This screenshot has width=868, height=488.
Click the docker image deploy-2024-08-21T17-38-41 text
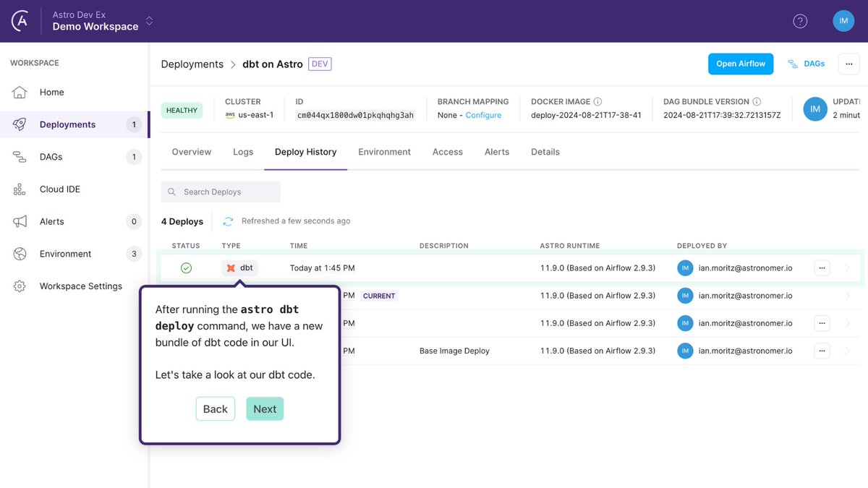(x=586, y=116)
